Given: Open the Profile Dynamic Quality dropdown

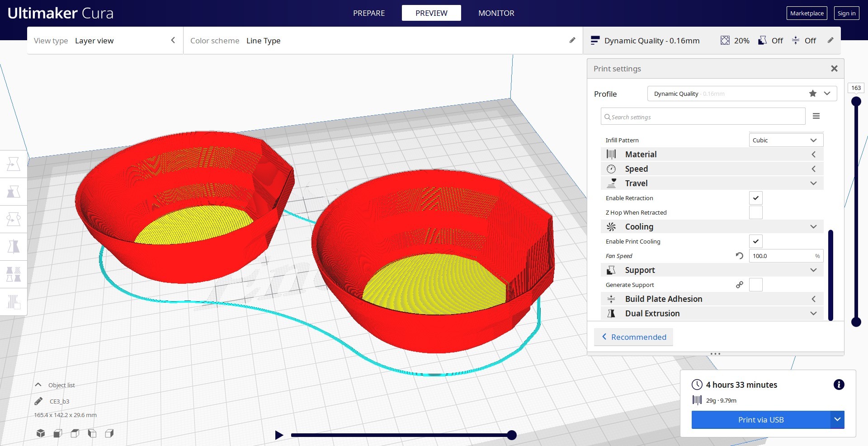Looking at the screenshot, I should click(742, 94).
